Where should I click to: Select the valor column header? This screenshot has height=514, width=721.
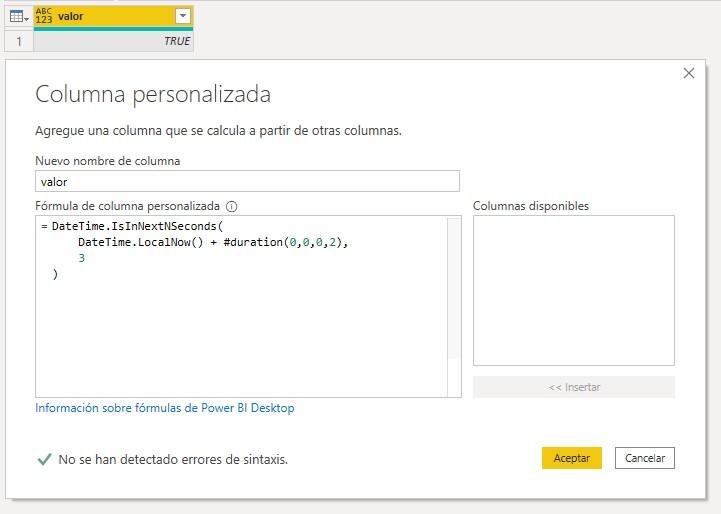click(x=110, y=16)
